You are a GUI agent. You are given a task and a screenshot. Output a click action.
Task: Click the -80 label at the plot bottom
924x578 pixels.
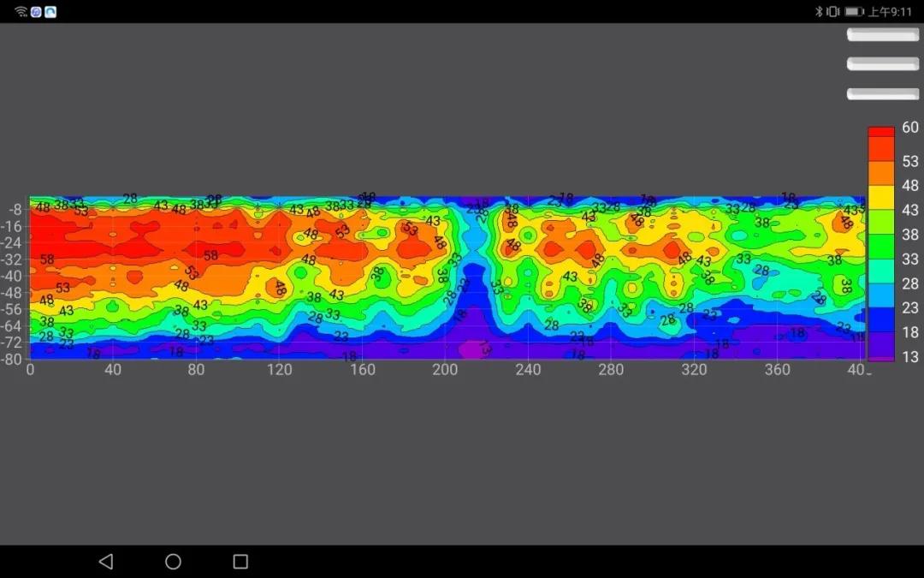coord(13,360)
